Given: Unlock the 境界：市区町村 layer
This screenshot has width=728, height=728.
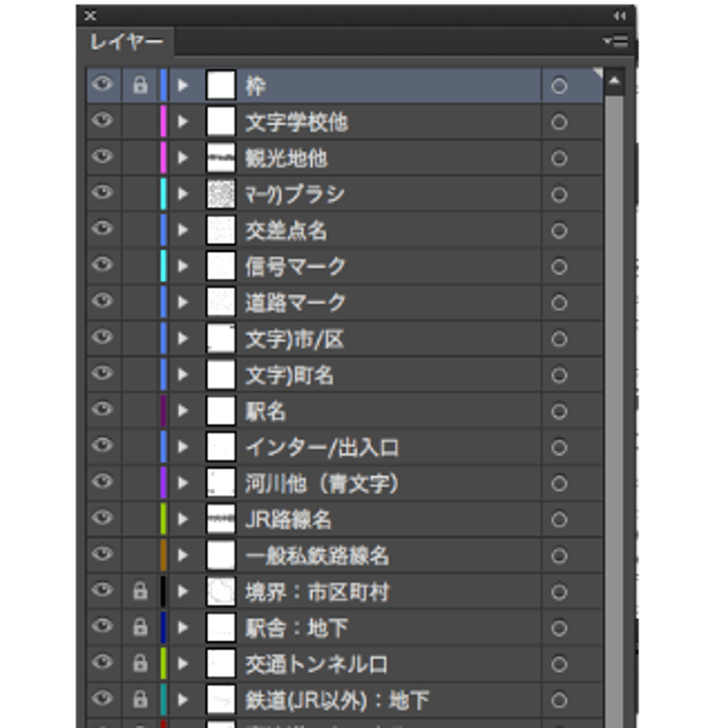Looking at the screenshot, I should tap(140, 591).
